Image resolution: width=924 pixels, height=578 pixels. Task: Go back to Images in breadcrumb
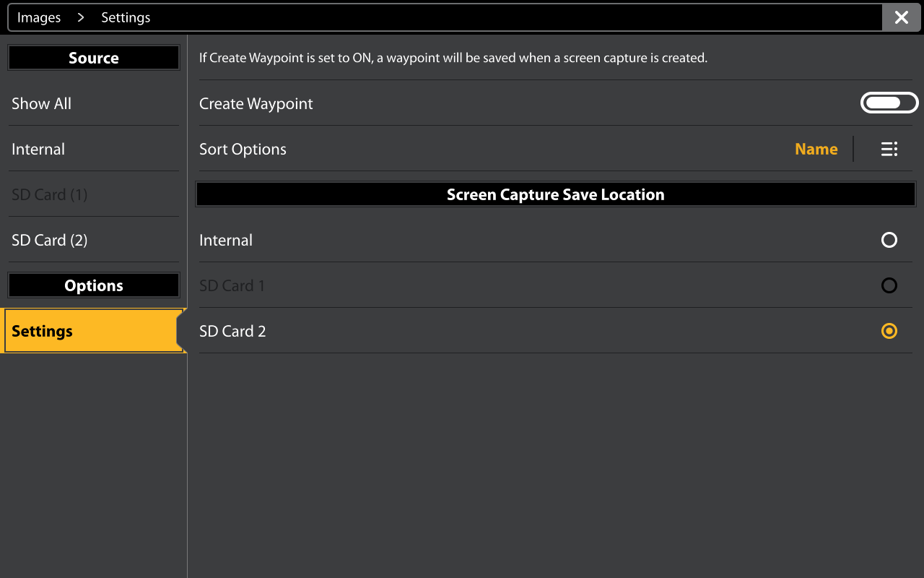point(39,17)
